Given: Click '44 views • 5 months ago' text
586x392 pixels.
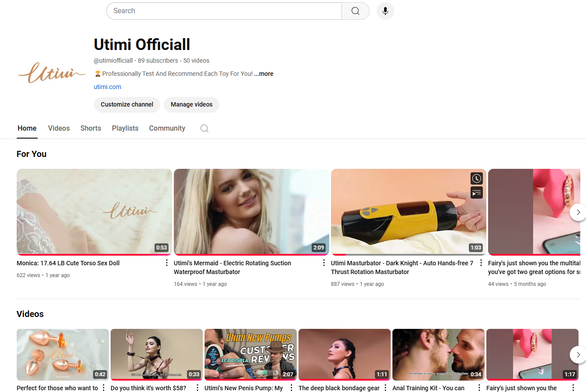Looking at the screenshot, I should pos(517,284).
